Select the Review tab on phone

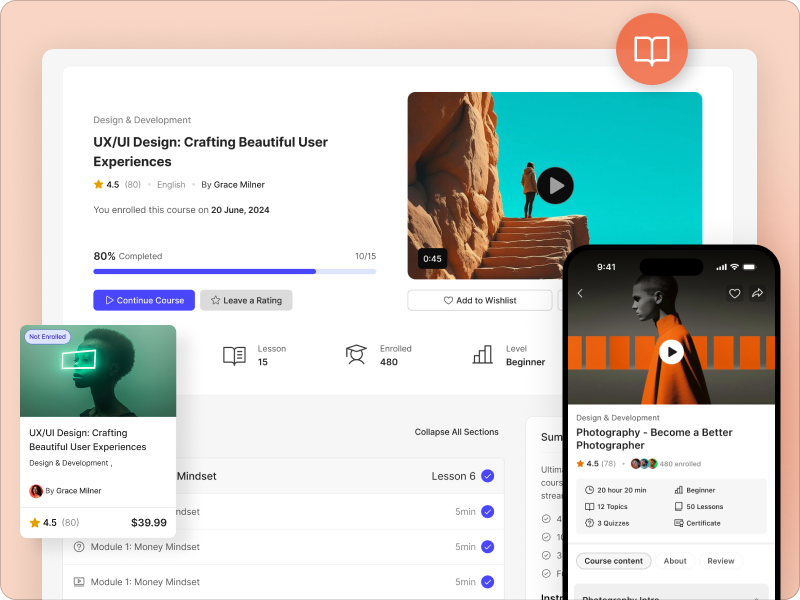pos(720,561)
